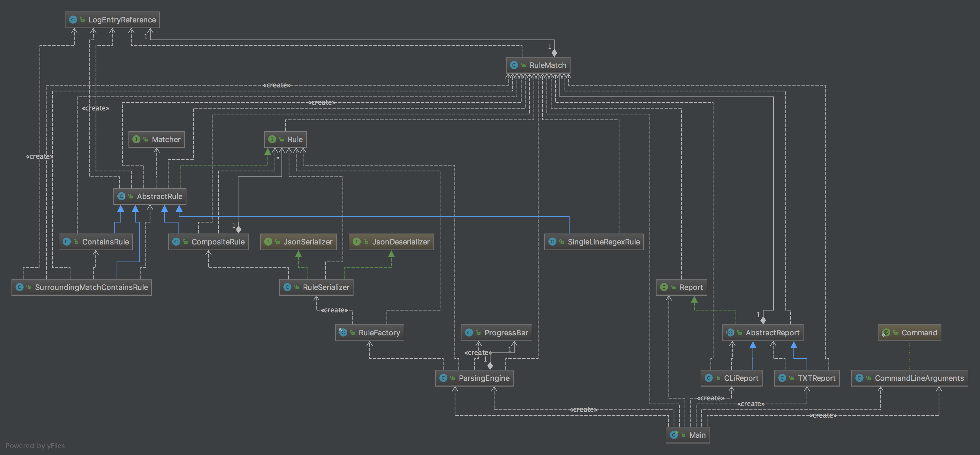Select the AbstractReport node label

click(773, 333)
